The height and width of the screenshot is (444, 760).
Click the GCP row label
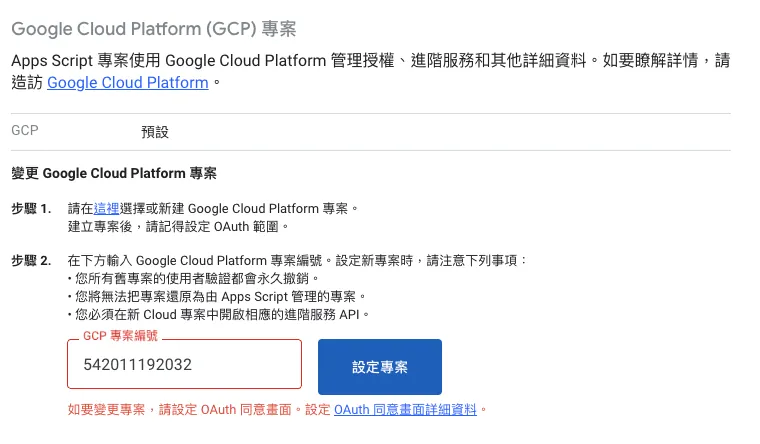point(24,131)
